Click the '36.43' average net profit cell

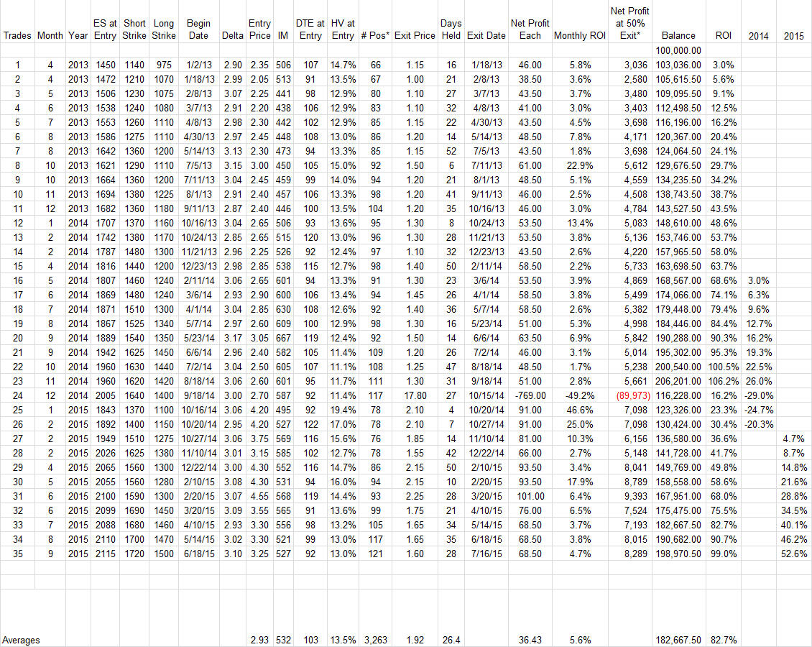click(530, 640)
